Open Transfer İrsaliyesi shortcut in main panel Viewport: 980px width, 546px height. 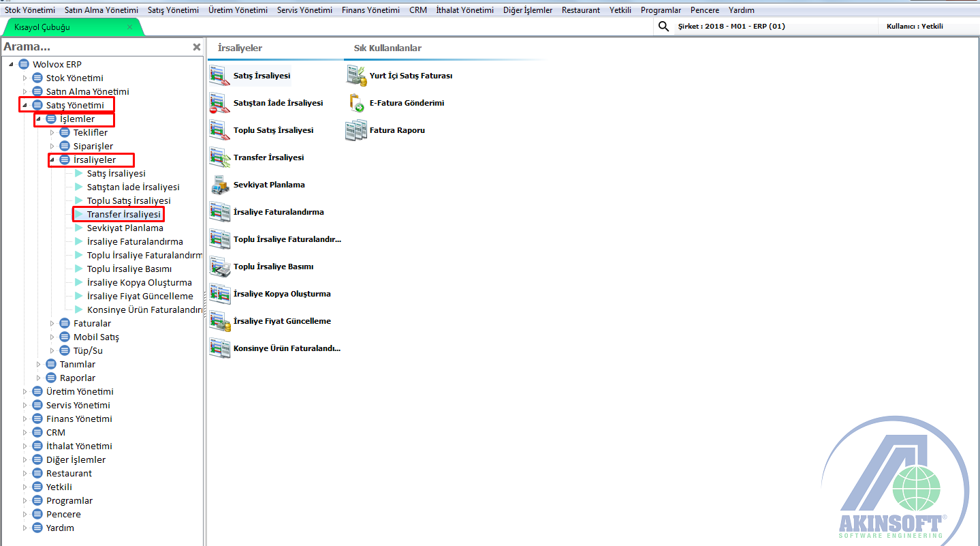(x=219, y=157)
